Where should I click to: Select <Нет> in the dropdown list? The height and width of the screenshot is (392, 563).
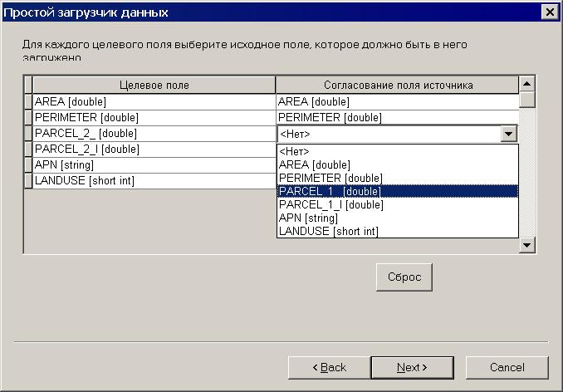(x=398, y=151)
